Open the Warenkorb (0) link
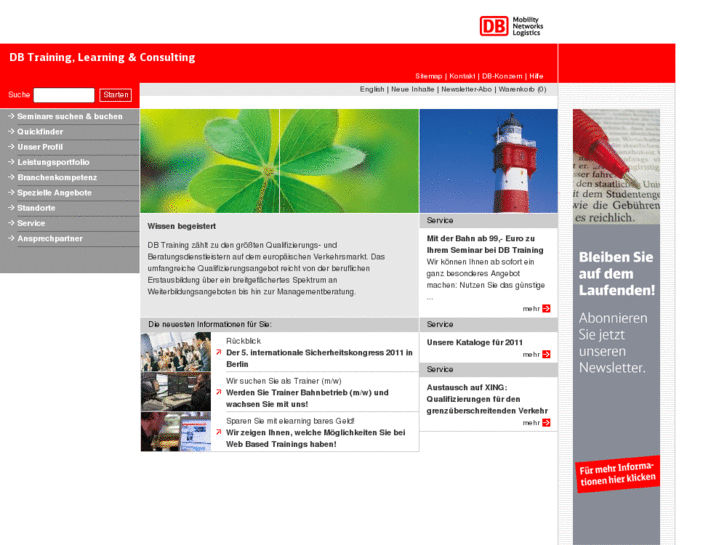Image resolution: width=727 pixels, height=545 pixels. [x=523, y=89]
